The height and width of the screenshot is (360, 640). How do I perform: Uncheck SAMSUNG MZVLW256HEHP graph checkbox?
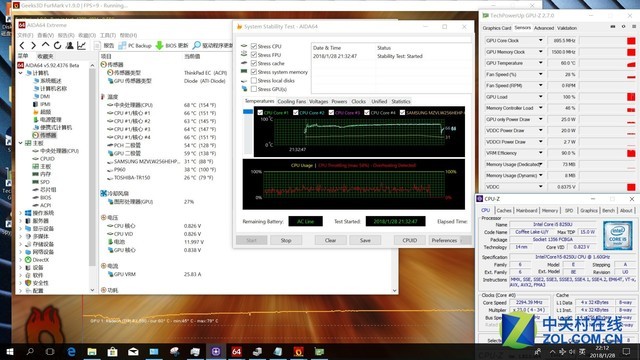click(x=402, y=113)
